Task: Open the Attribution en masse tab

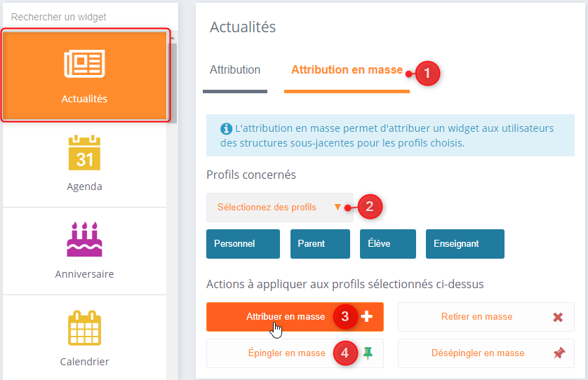Action: pos(347,70)
